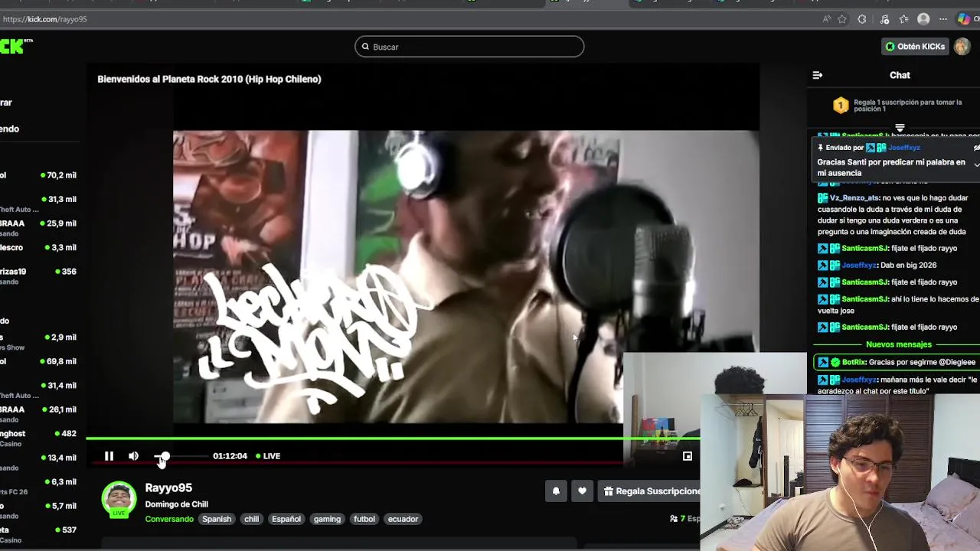Expand the gift leaderboard drop handle
980x551 pixels.
coord(900,128)
